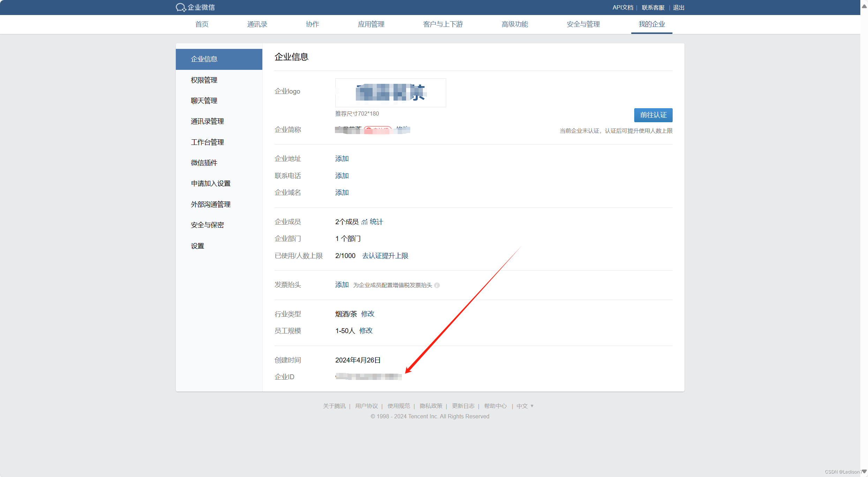Select the 我的企业 tab

tap(652, 24)
